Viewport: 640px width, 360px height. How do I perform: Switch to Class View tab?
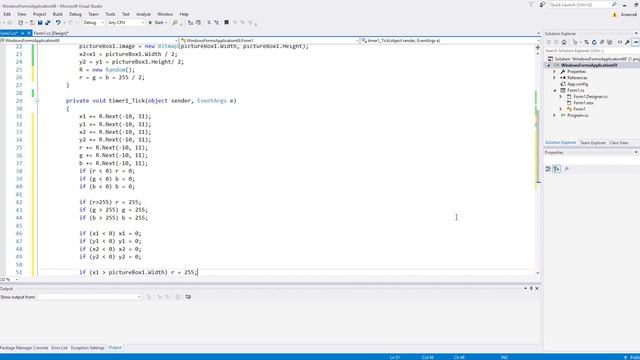coord(619,143)
